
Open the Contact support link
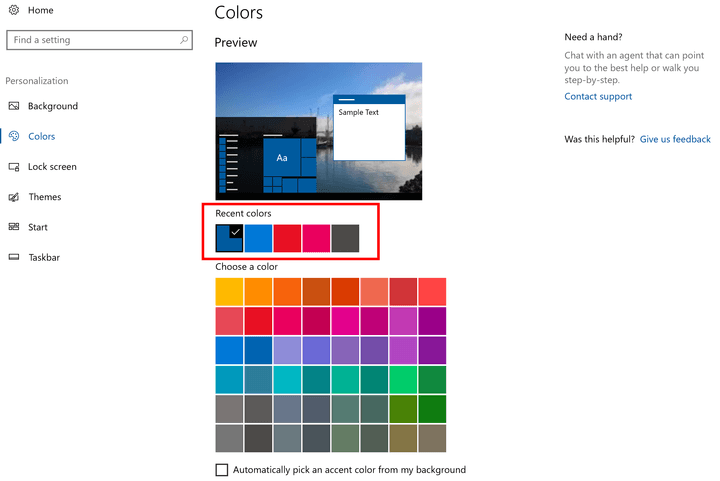coord(598,97)
